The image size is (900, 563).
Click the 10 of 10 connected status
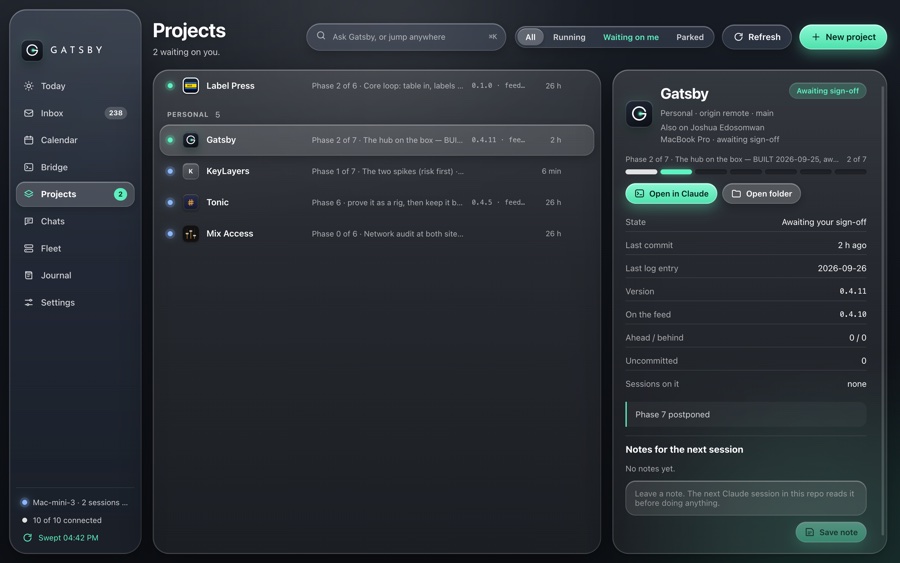click(61, 520)
